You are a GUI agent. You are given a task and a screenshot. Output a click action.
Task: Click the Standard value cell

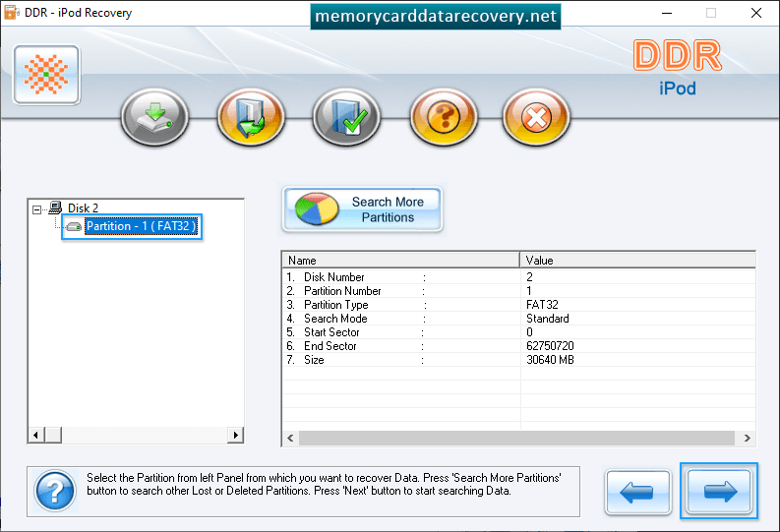point(548,319)
